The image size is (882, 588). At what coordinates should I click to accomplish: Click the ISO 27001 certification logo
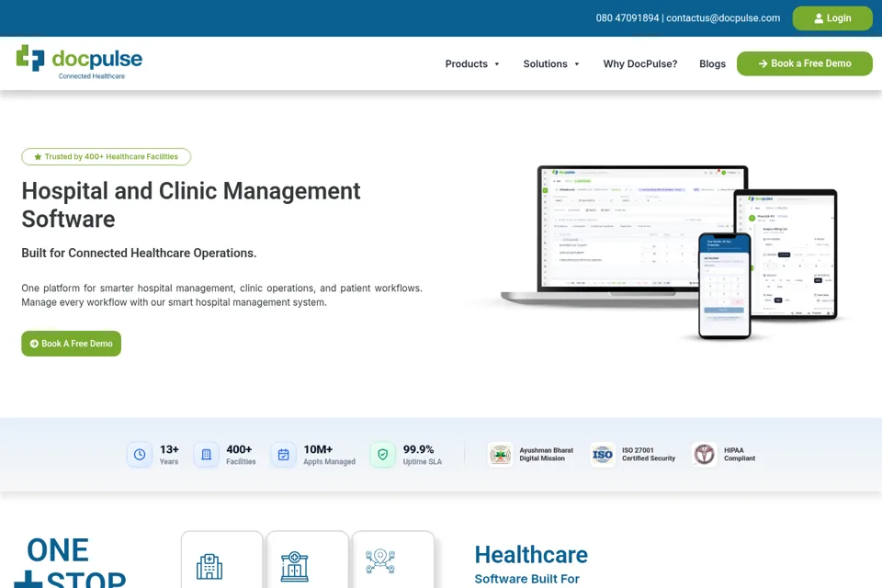click(x=603, y=455)
